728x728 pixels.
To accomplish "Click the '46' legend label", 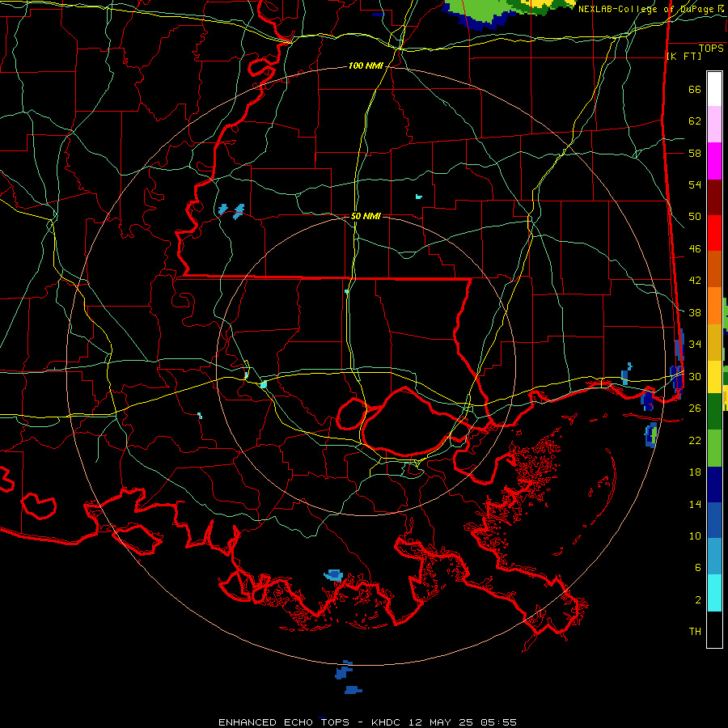I will (695, 249).
